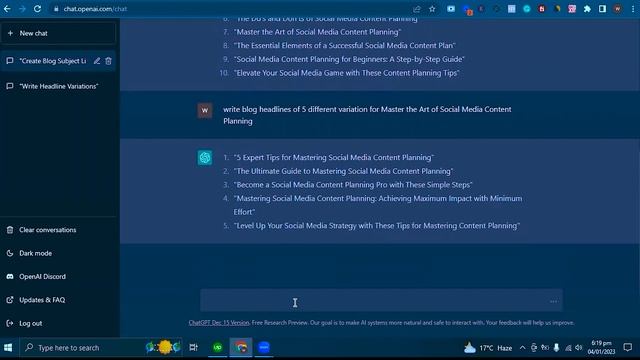Click the send dots in prompt box
Screen dimensions: 640x360
[553, 301]
